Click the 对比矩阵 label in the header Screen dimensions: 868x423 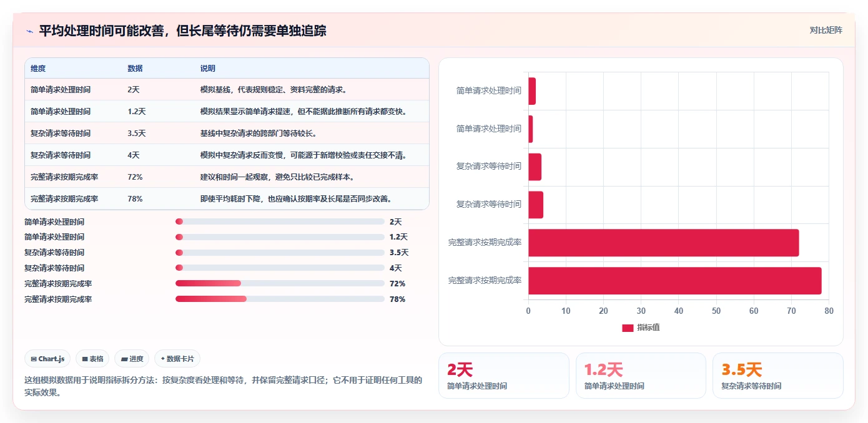(x=826, y=30)
